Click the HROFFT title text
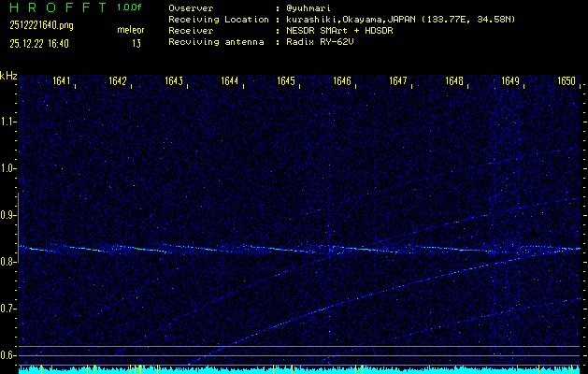 click(x=54, y=7)
